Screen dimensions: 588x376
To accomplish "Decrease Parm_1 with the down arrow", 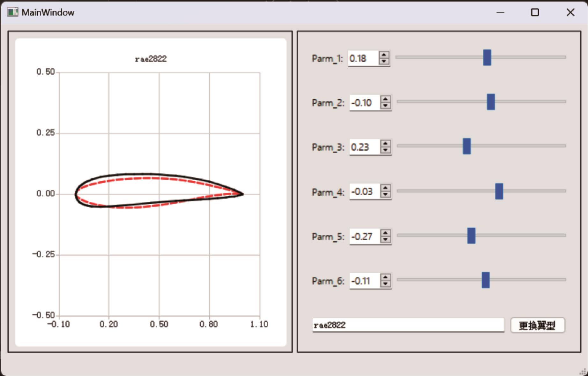I will [x=384, y=61].
